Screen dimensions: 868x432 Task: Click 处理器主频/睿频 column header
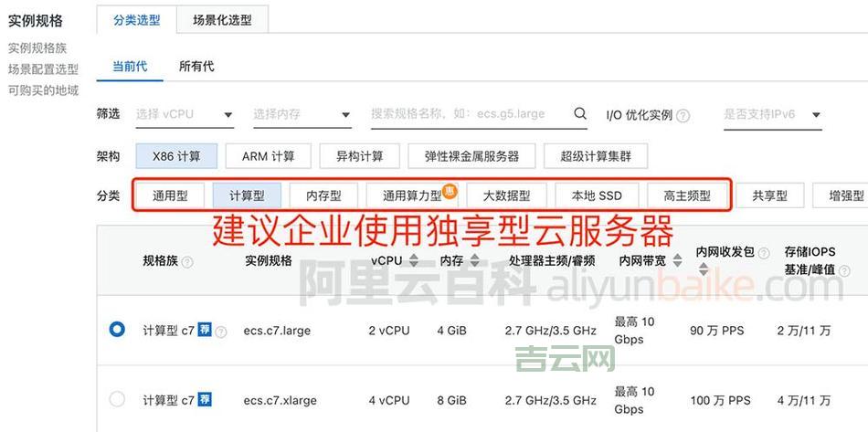(x=553, y=260)
